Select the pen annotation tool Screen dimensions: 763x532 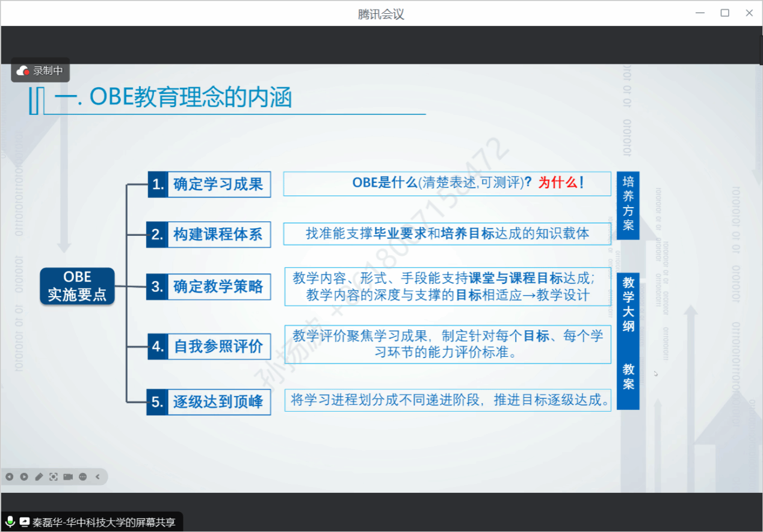coord(39,477)
